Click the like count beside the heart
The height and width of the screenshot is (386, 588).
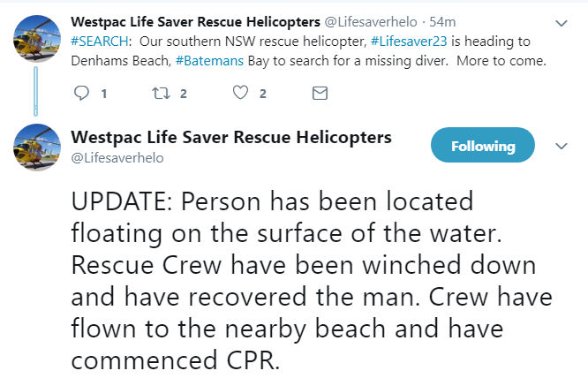(x=262, y=93)
